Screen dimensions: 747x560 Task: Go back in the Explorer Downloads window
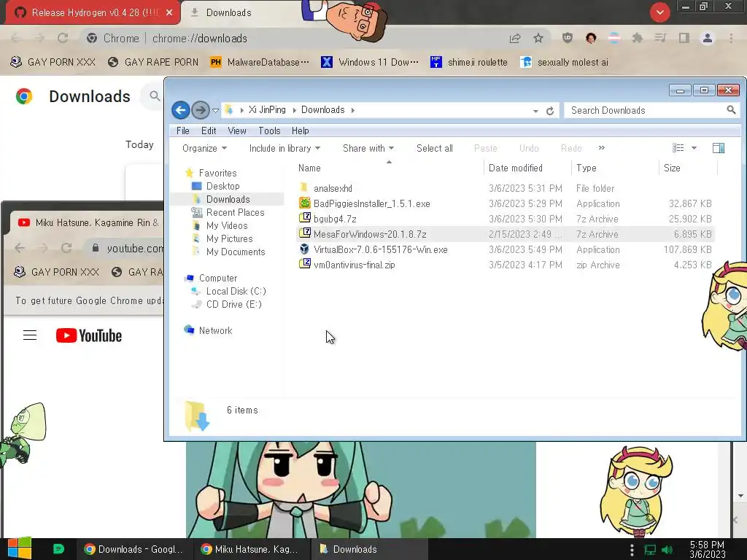point(181,111)
